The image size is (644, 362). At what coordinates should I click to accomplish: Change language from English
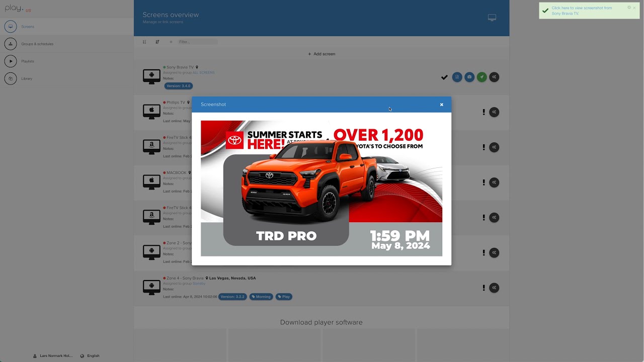tap(90, 356)
